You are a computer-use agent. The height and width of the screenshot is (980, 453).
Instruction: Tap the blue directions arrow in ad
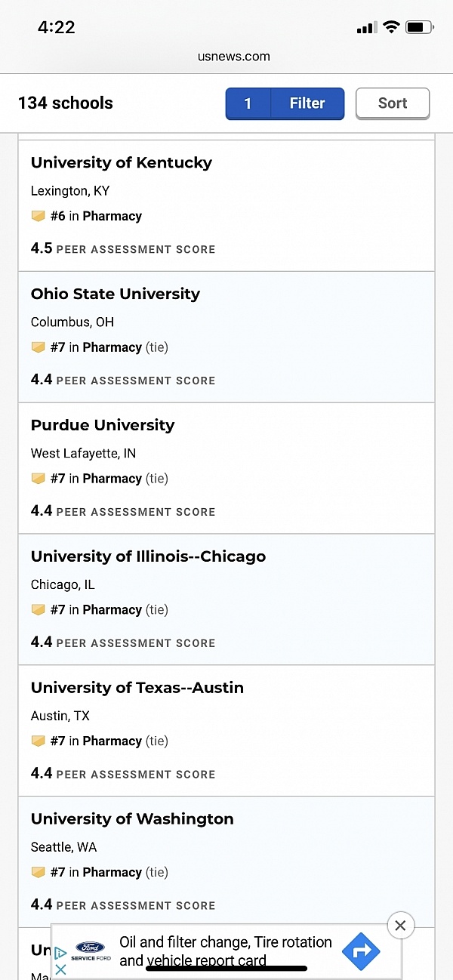pos(361,951)
